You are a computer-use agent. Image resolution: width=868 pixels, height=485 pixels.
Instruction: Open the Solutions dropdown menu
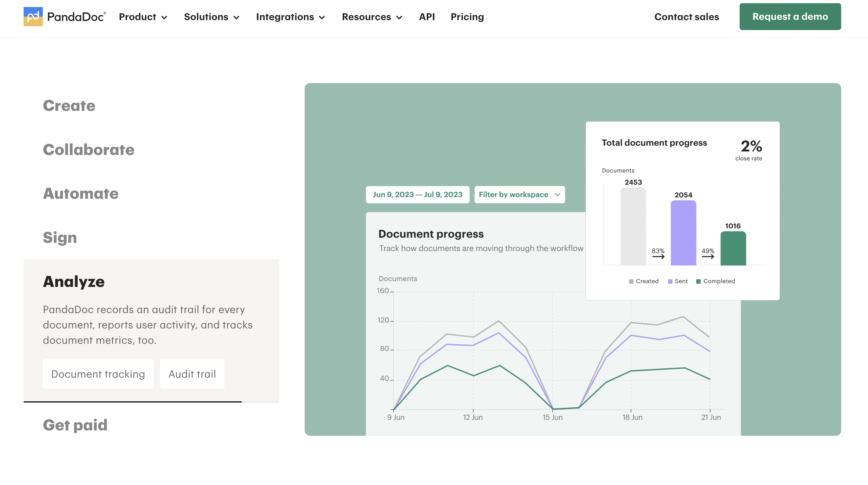211,17
